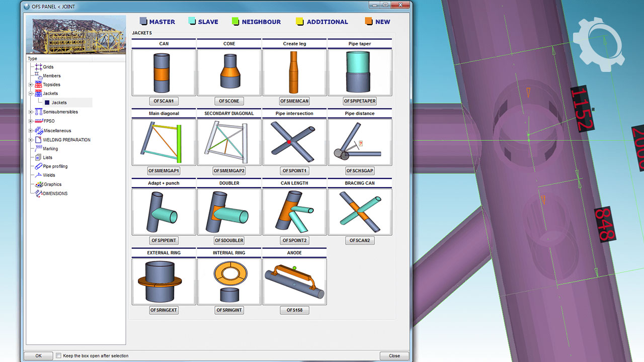Choose the CONE joint thumbnail
Viewport: 644px width, 362px height.
[x=229, y=72]
